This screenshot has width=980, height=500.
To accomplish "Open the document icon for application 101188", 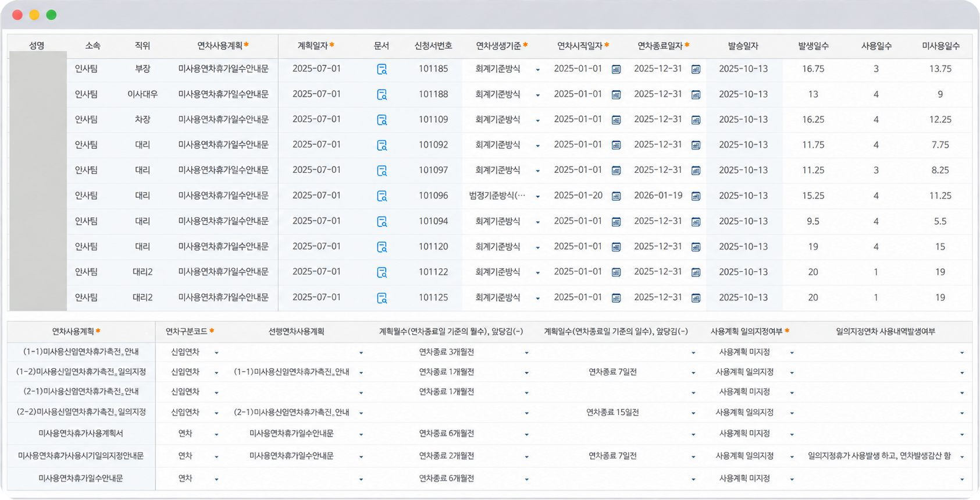I will click(x=382, y=94).
